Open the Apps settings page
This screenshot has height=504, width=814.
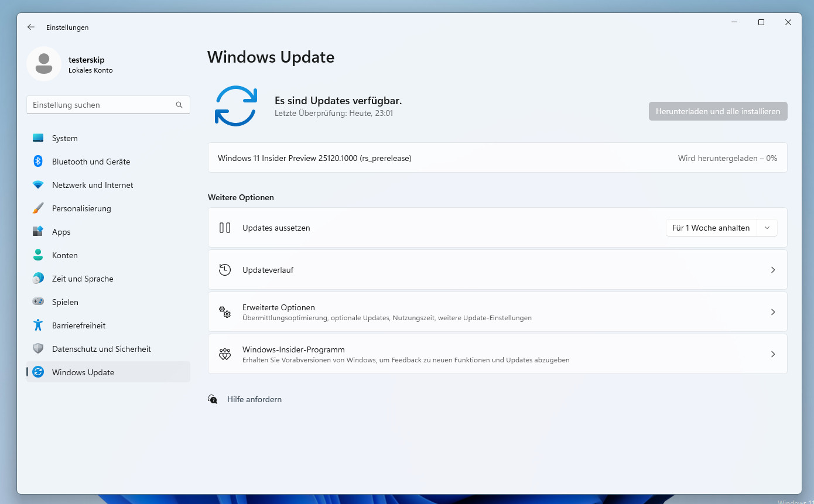108,232
